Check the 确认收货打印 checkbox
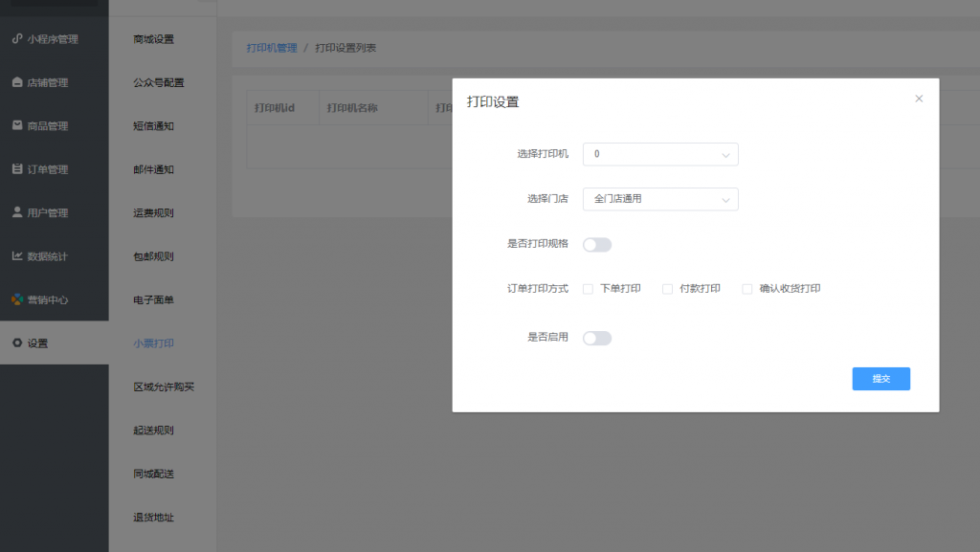Image resolution: width=980 pixels, height=552 pixels. [x=746, y=289]
